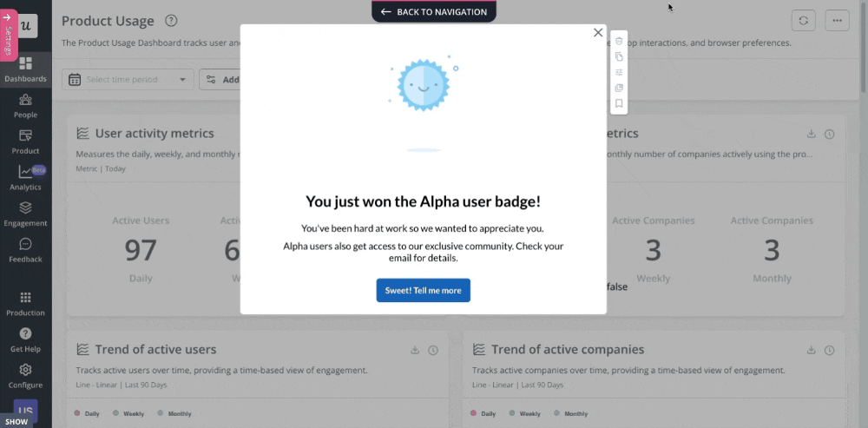The height and width of the screenshot is (428, 868).
Task: Open the sliders settings icon beside modal
Action: pos(619,72)
